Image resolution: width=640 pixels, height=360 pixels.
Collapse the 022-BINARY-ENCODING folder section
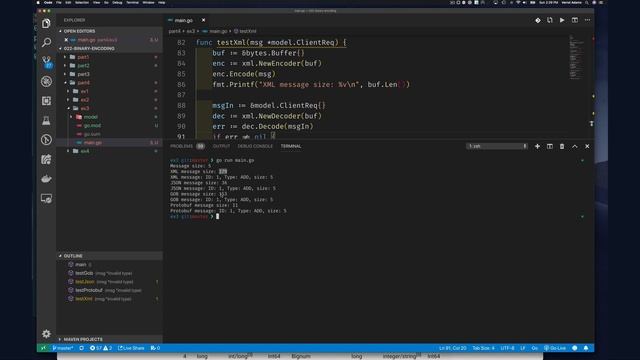(109, 48)
